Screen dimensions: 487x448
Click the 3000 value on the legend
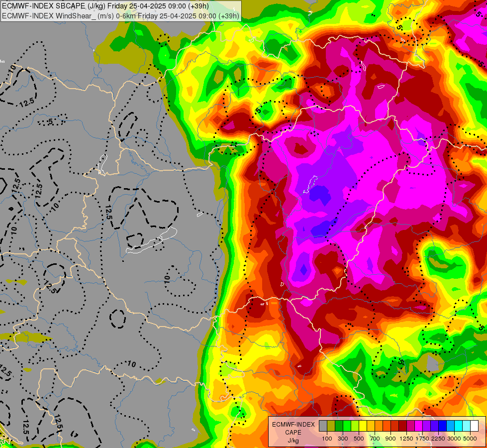point(454,439)
